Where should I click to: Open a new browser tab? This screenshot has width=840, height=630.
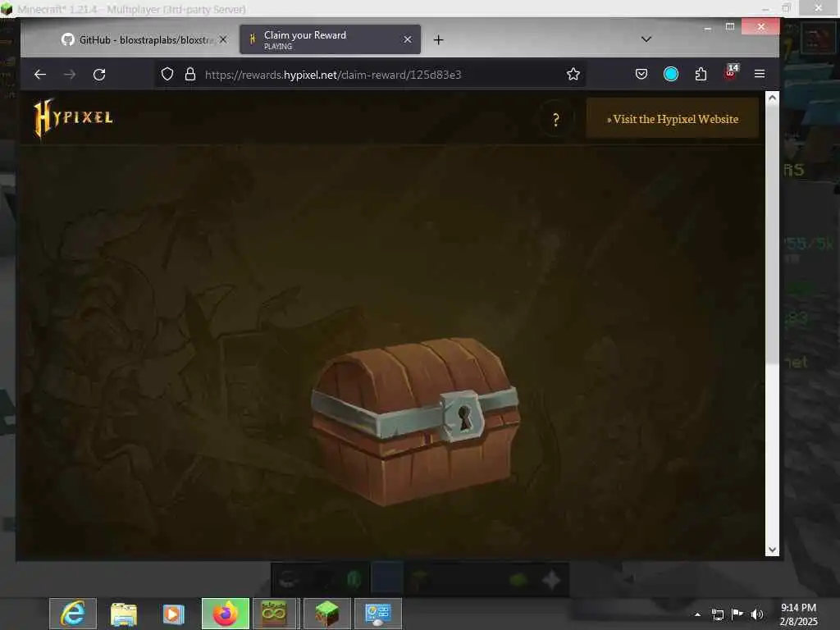coord(438,39)
